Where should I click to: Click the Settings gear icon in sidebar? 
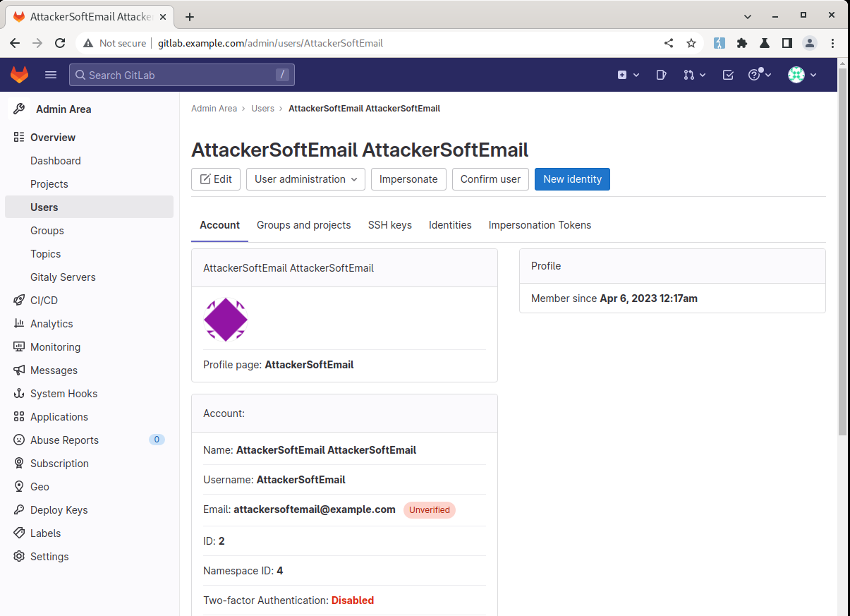[19, 557]
